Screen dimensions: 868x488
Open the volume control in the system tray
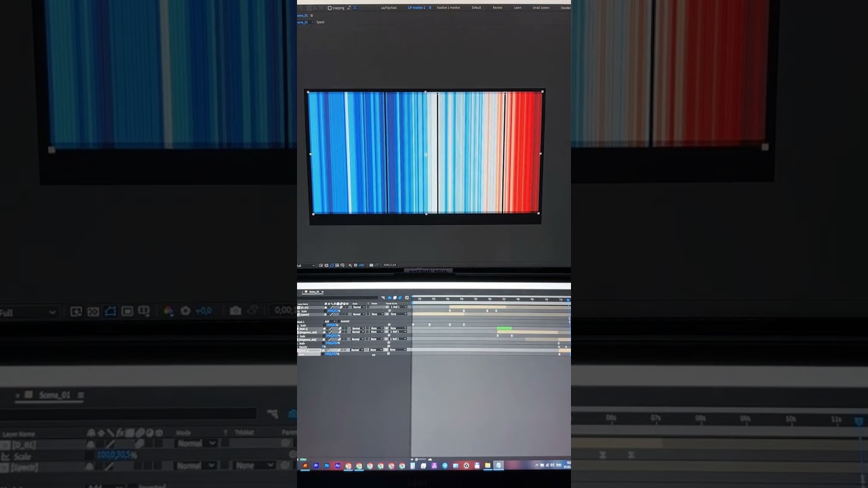[x=552, y=466]
